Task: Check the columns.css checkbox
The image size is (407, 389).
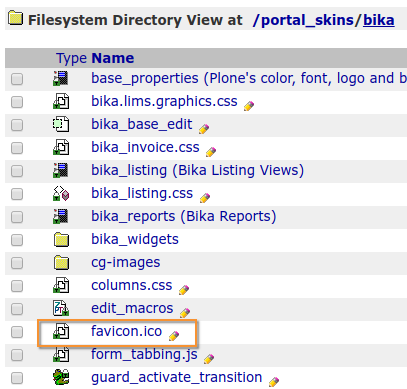Action: pos(17,286)
